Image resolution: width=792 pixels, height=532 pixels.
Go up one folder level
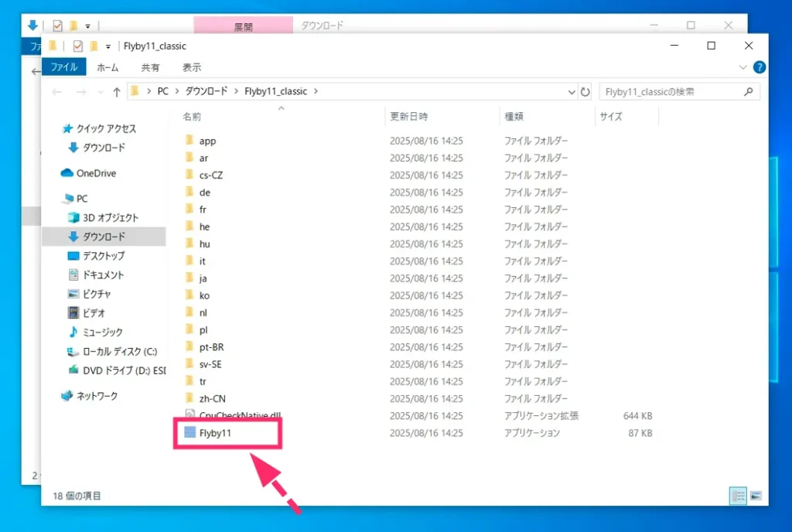(x=117, y=92)
